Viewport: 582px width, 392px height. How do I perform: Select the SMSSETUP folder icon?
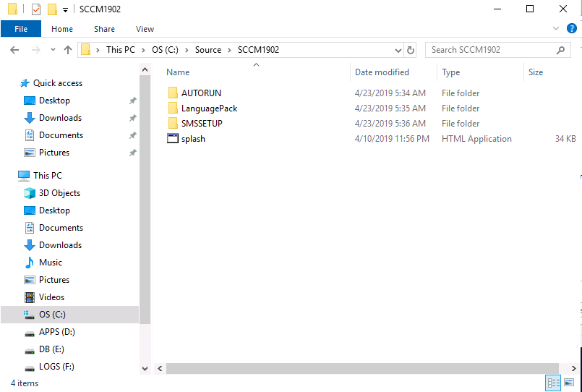click(173, 123)
